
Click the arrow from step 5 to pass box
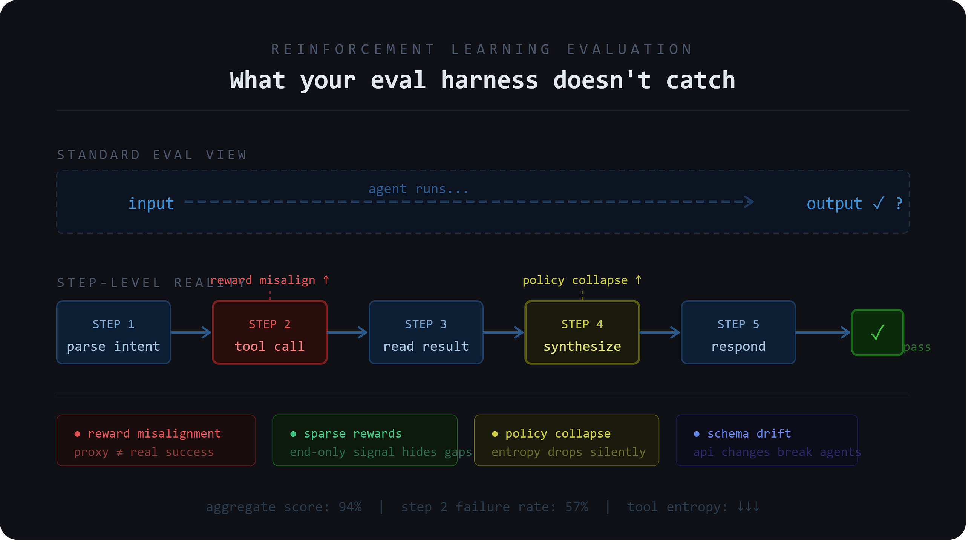coord(823,332)
